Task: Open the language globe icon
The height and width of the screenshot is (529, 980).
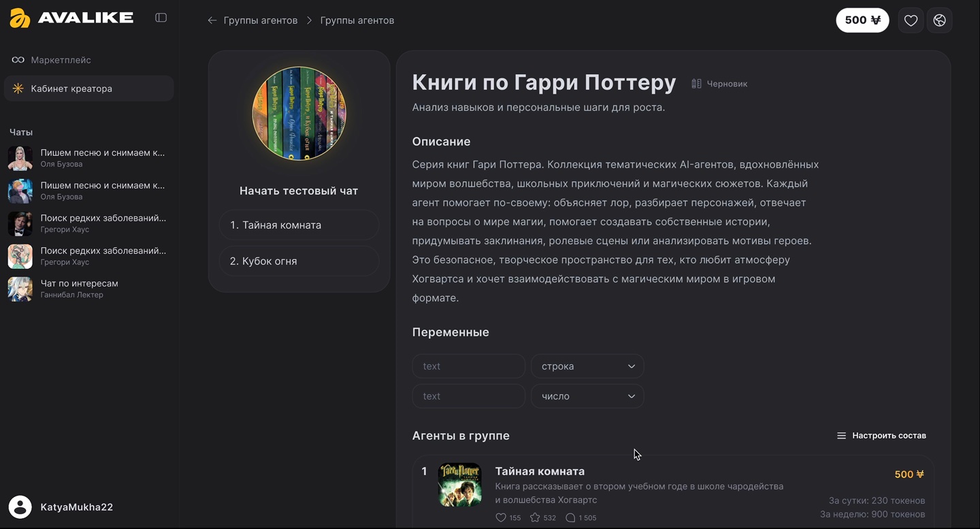Action: (x=940, y=20)
